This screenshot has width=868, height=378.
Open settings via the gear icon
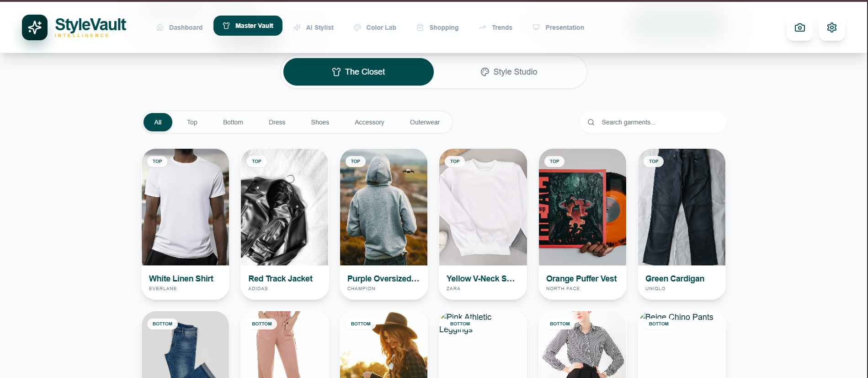[832, 27]
